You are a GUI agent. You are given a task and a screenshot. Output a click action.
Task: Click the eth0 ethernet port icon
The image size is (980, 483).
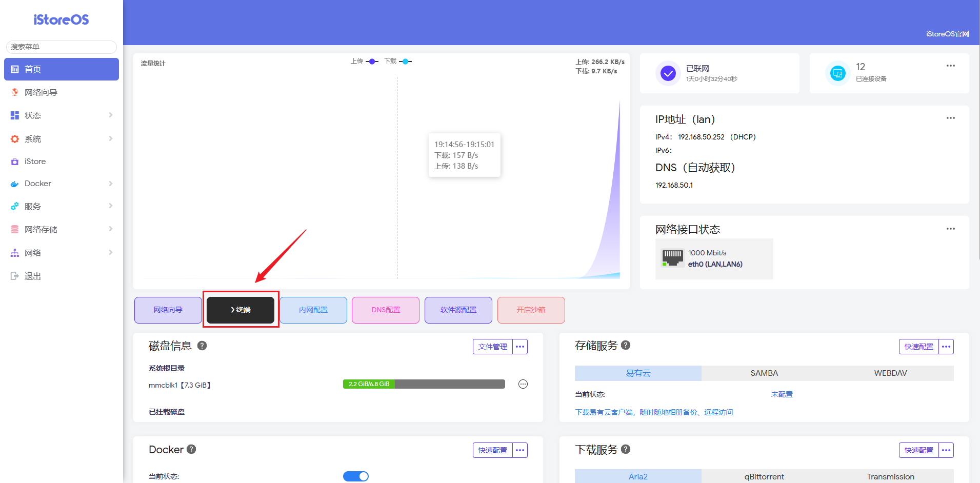point(672,258)
